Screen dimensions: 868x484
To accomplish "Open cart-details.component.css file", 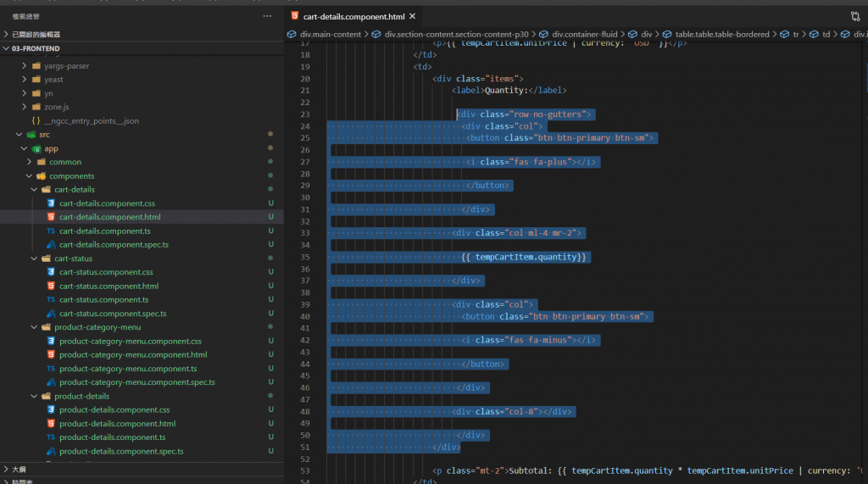I will (x=107, y=203).
